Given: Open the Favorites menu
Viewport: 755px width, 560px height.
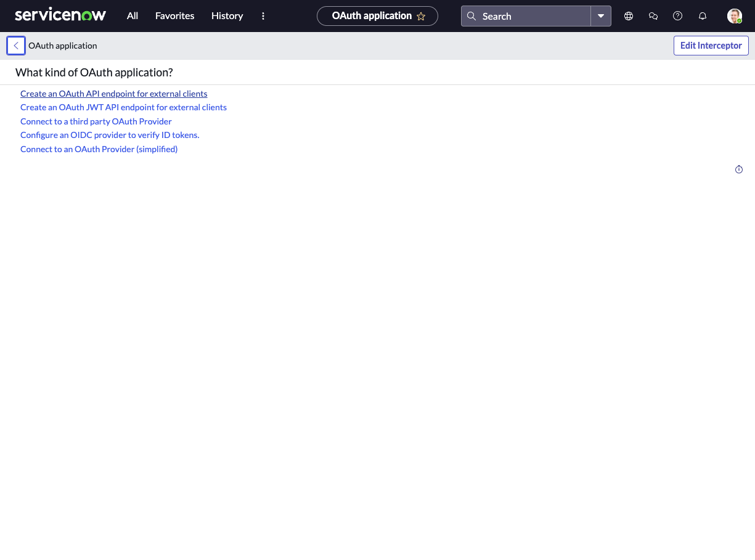Looking at the screenshot, I should tap(174, 16).
